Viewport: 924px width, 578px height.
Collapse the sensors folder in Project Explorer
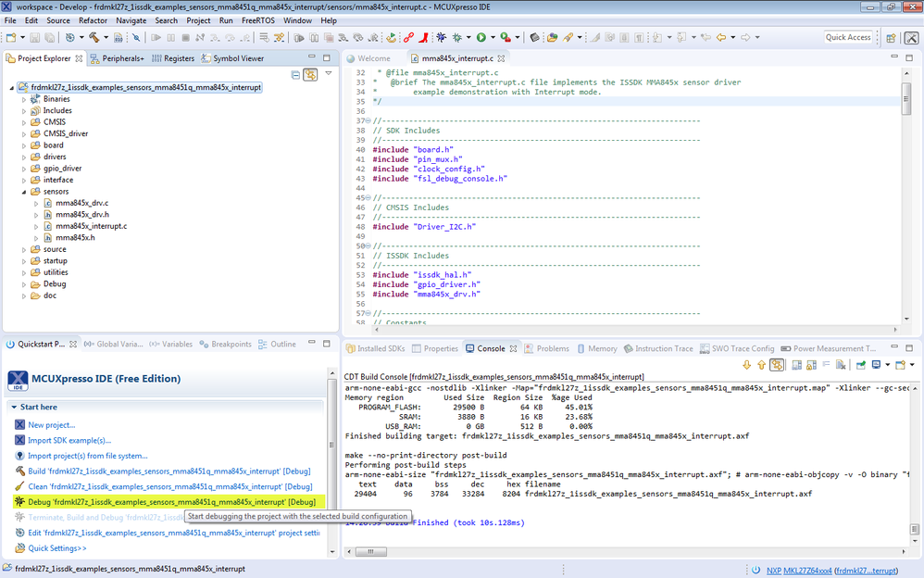pyautogui.click(x=22, y=191)
